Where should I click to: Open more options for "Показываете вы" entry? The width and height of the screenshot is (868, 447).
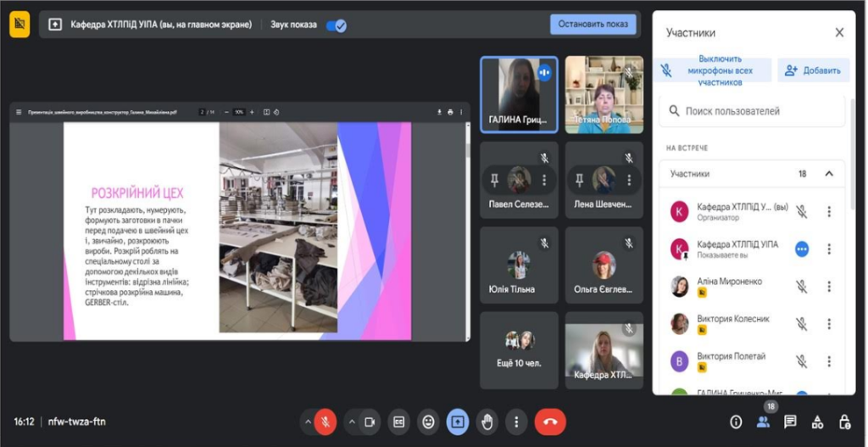click(829, 249)
